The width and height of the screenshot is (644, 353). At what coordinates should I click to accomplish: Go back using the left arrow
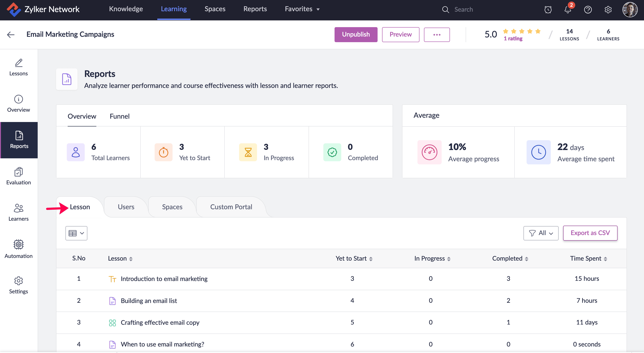point(11,35)
